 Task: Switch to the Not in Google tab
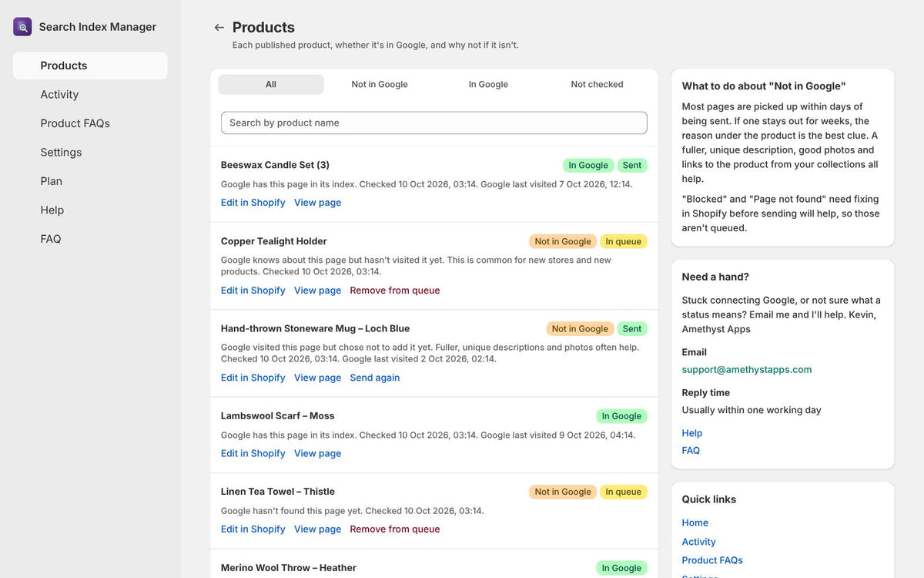380,85
